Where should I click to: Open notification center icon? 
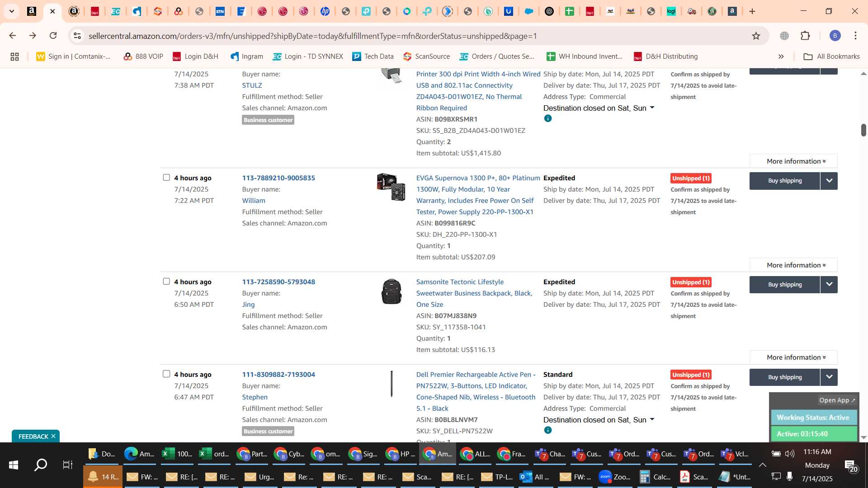point(850,465)
